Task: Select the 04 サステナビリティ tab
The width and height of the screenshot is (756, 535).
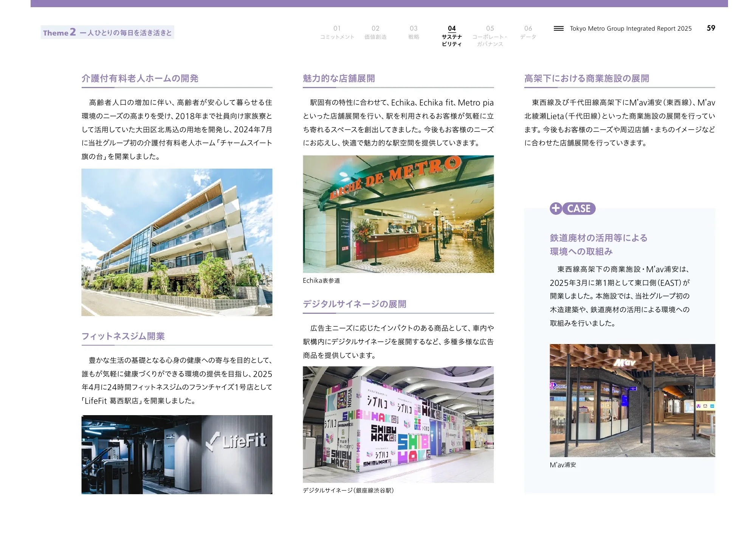Action: pos(452,36)
